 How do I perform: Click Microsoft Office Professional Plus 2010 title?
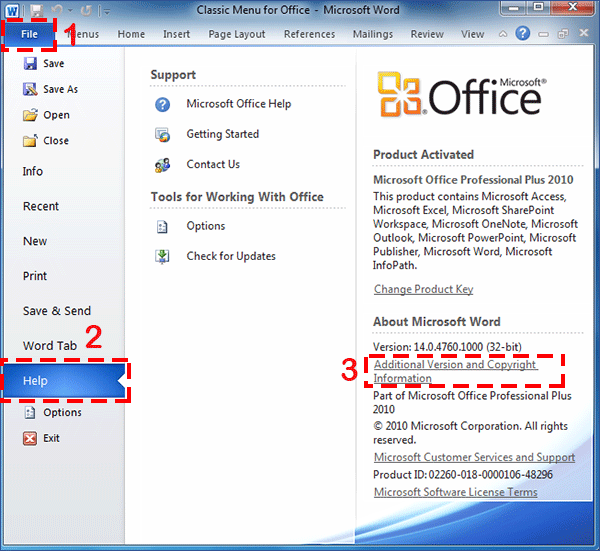(473, 180)
